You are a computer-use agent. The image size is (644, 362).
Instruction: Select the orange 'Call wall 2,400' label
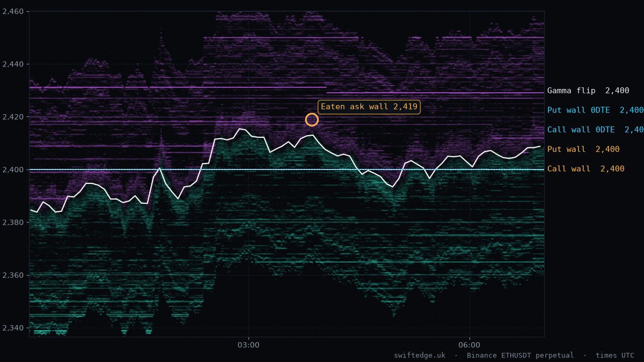point(586,168)
